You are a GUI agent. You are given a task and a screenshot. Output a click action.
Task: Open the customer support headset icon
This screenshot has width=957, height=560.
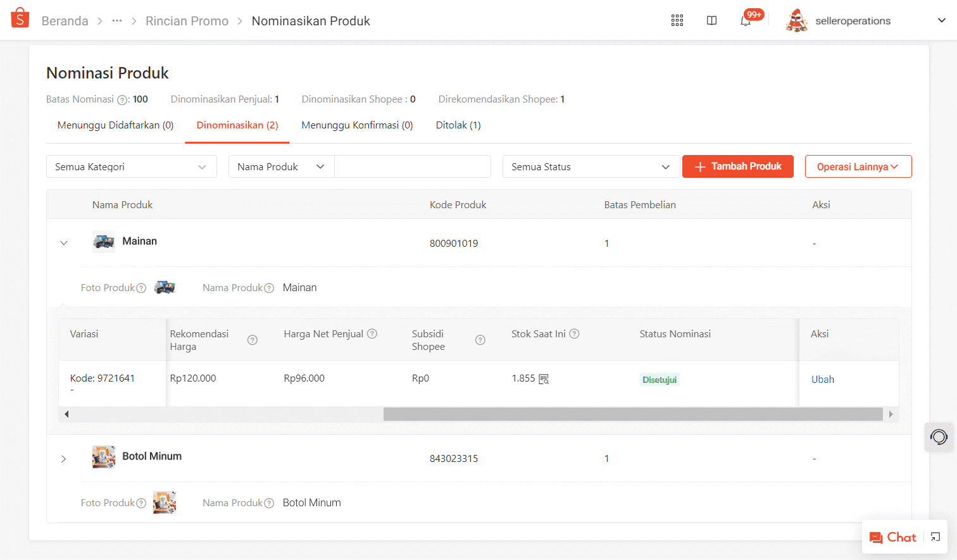click(939, 437)
